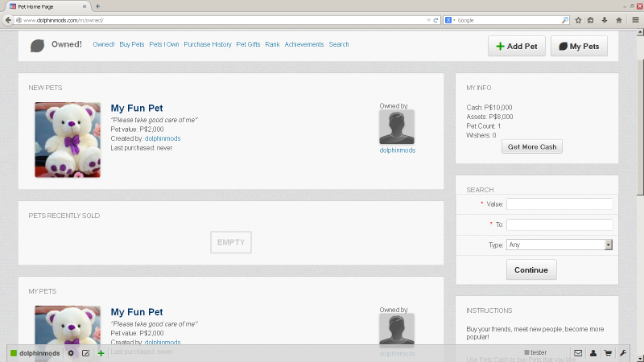Viewport: 644px width, 362px height.
Task: Click the My Pets button
Action: [579, 46]
